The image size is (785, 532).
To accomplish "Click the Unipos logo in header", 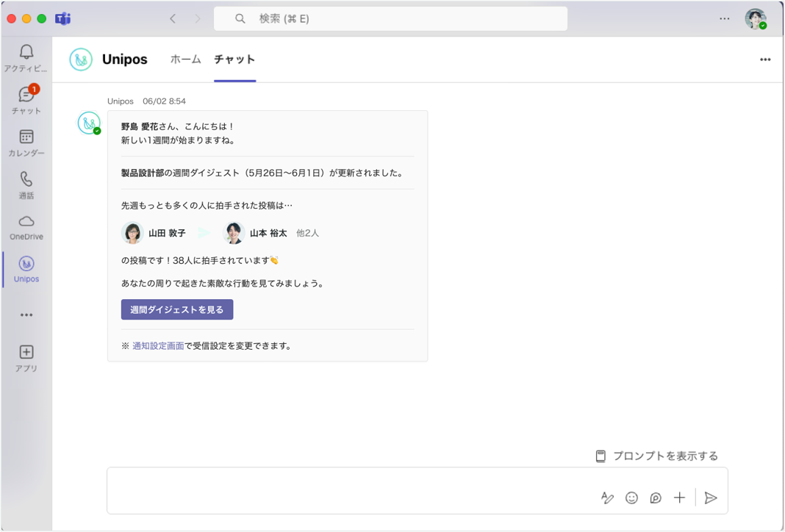I will 81,60.
